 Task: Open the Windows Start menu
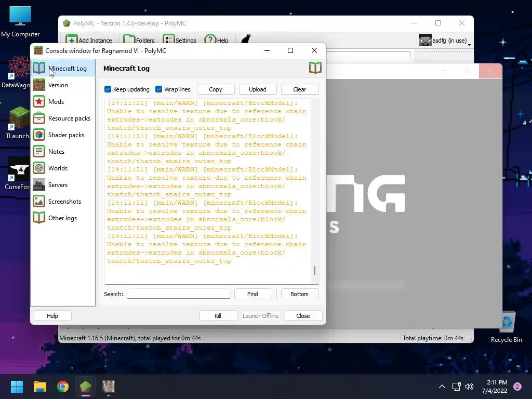point(17,387)
